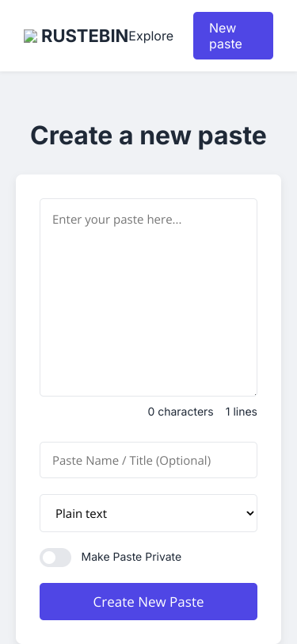
Task: Click the New paste header button
Action: [x=233, y=36]
